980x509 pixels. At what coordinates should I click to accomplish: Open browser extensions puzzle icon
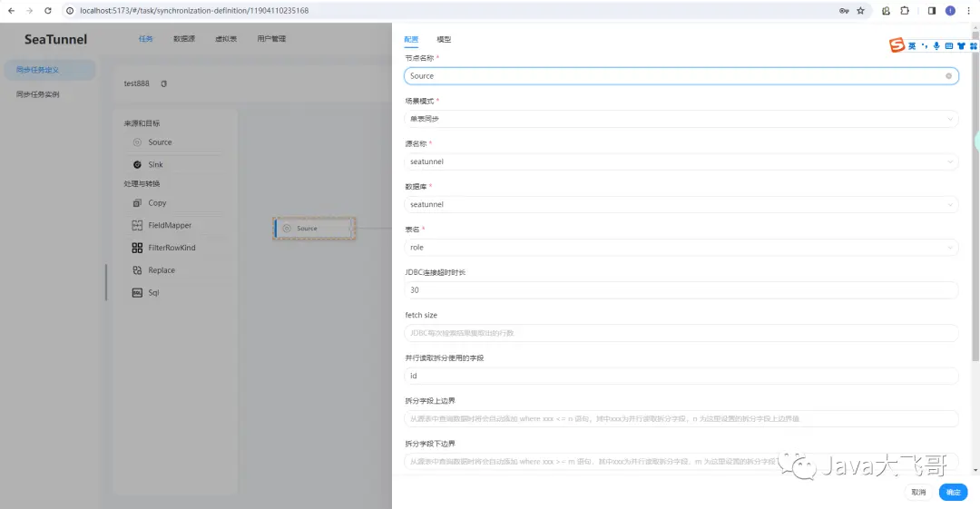point(905,11)
